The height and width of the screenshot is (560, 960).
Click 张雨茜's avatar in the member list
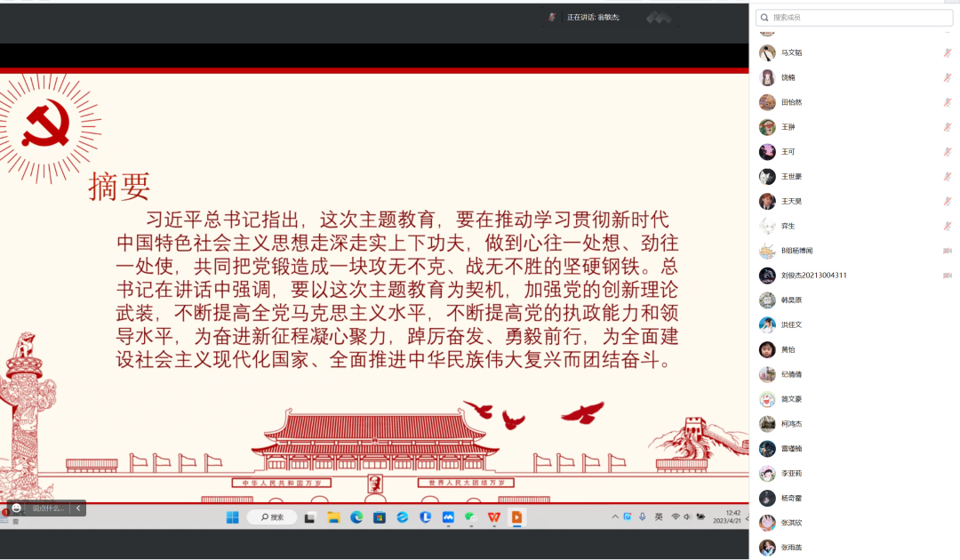click(x=767, y=548)
